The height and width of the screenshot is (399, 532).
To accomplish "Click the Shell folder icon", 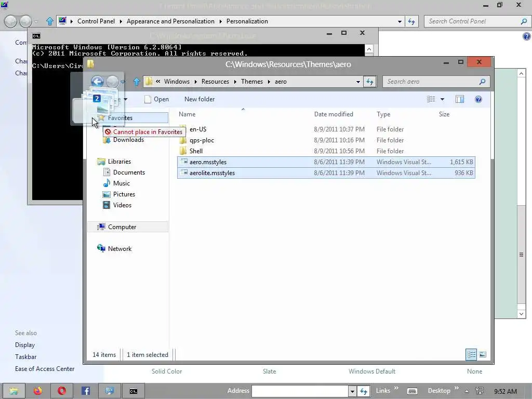I will click(183, 151).
